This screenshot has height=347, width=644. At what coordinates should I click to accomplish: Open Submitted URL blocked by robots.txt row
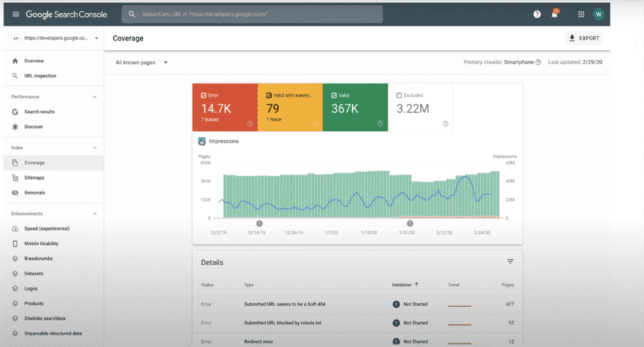coord(357,323)
